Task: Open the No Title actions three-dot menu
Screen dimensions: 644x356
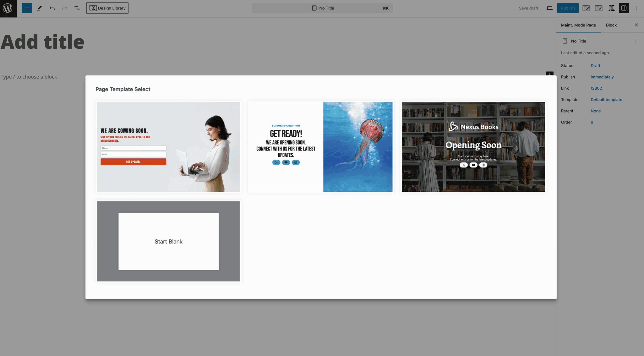Action: click(x=635, y=41)
